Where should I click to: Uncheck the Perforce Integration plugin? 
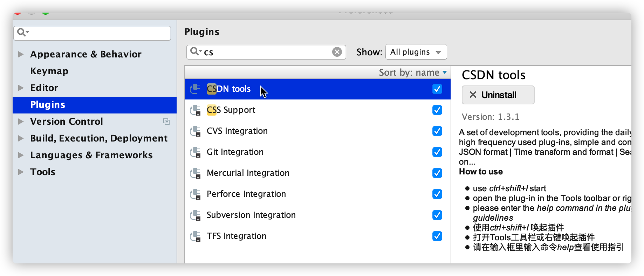click(x=437, y=194)
